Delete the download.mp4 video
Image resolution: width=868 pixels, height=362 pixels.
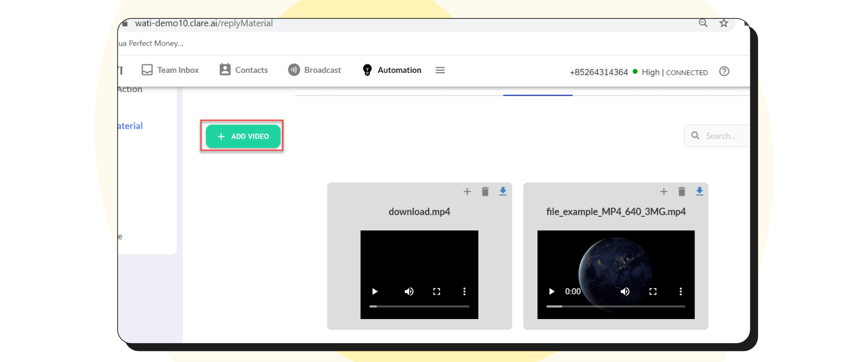[x=485, y=192]
